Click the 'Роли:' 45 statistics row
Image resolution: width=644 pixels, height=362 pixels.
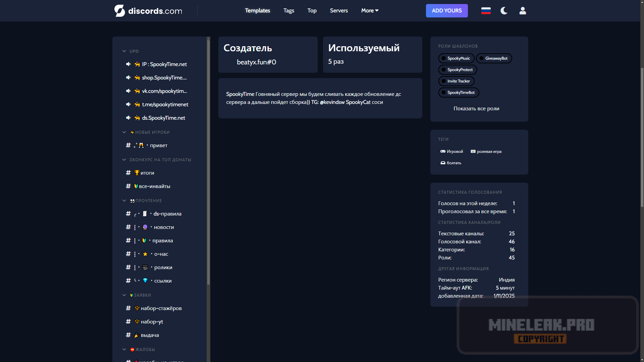coord(476,258)
